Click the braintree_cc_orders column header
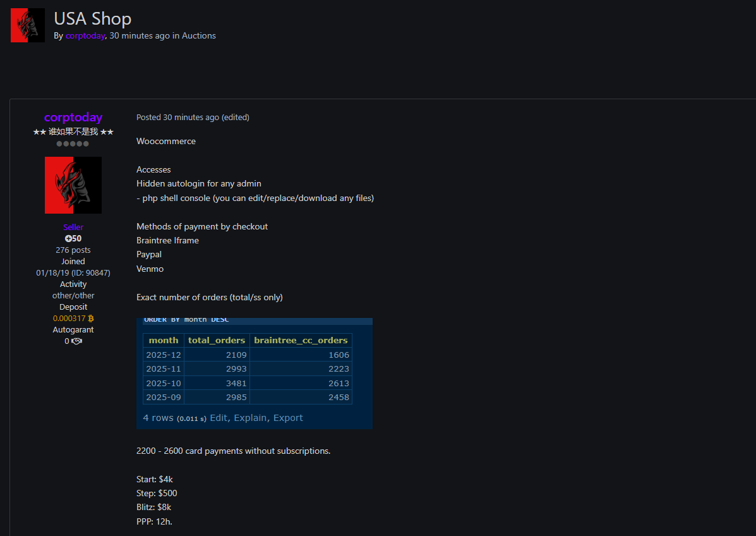Image resolution: width=756 pixels, height=536 pixels. 301,340
